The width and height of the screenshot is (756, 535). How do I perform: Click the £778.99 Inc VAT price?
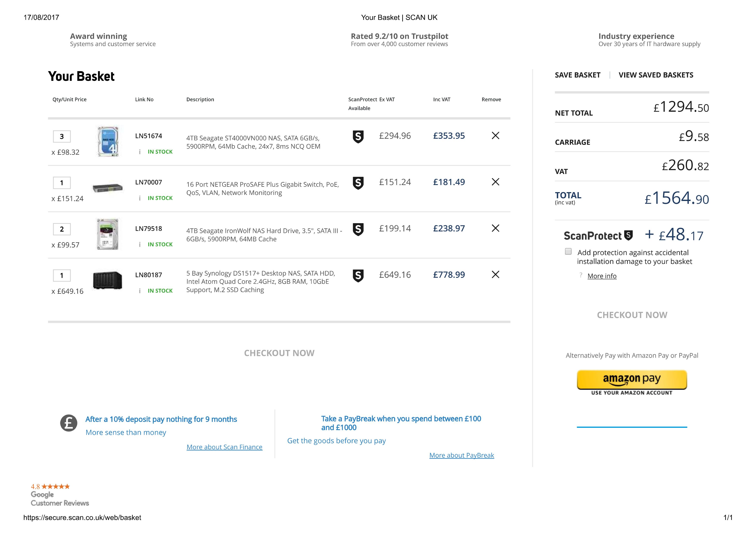point(449,275)
